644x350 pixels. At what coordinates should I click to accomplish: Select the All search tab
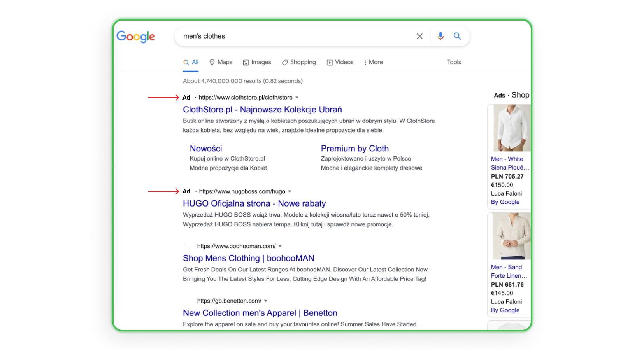[191, 62]
